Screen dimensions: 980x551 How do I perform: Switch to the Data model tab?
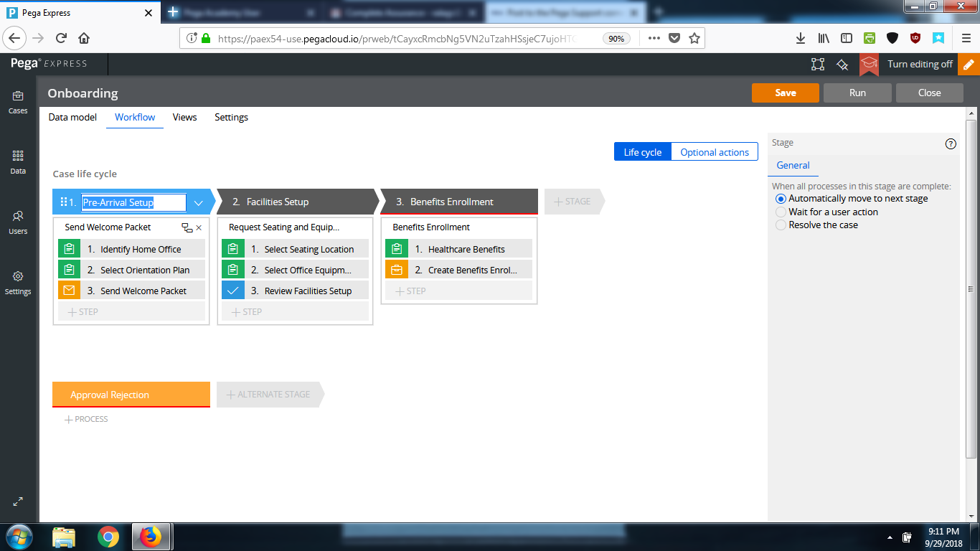tap(72, 117)
